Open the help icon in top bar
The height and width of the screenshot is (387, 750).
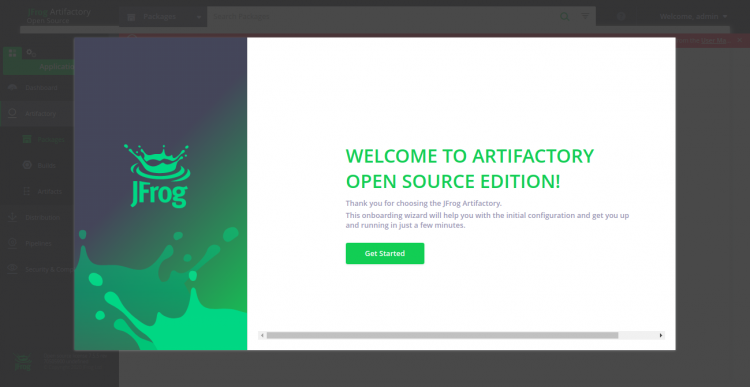point(621,17)
